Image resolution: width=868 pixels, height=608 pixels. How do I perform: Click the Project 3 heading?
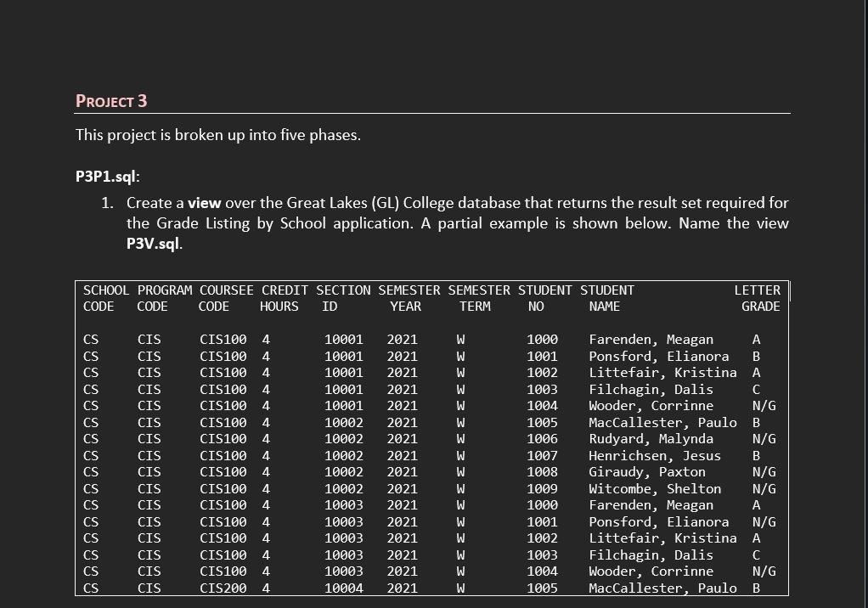(111, 101)
